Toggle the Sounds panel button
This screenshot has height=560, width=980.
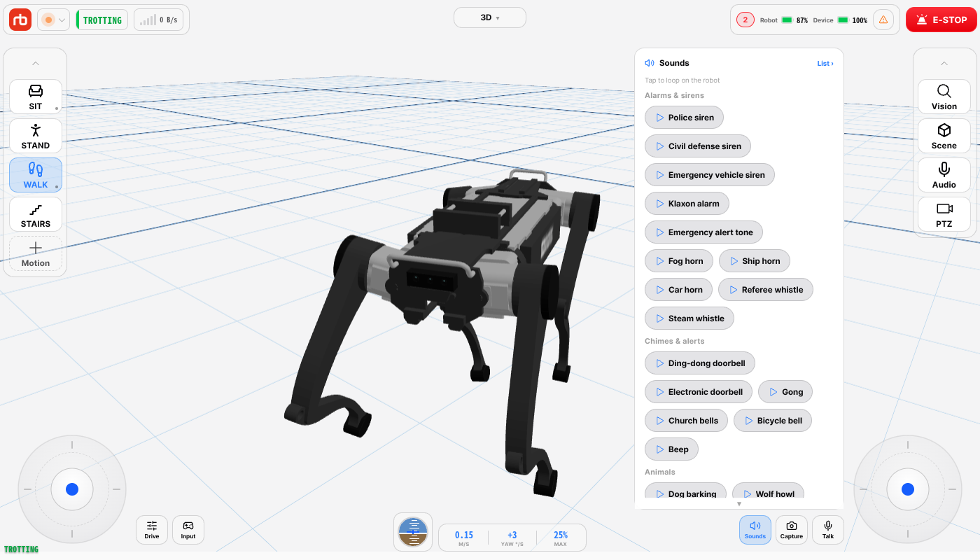pyautogui.click(x=755, y=530)
